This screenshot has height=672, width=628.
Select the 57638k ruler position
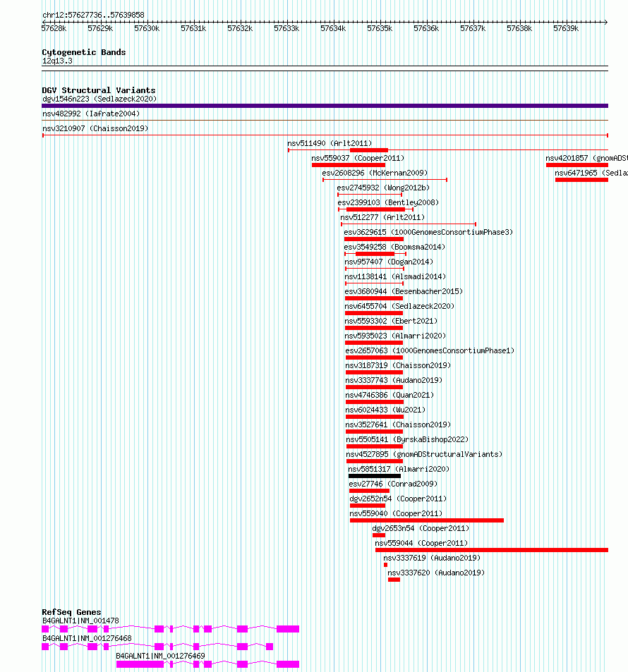click(x=519, y=29)
